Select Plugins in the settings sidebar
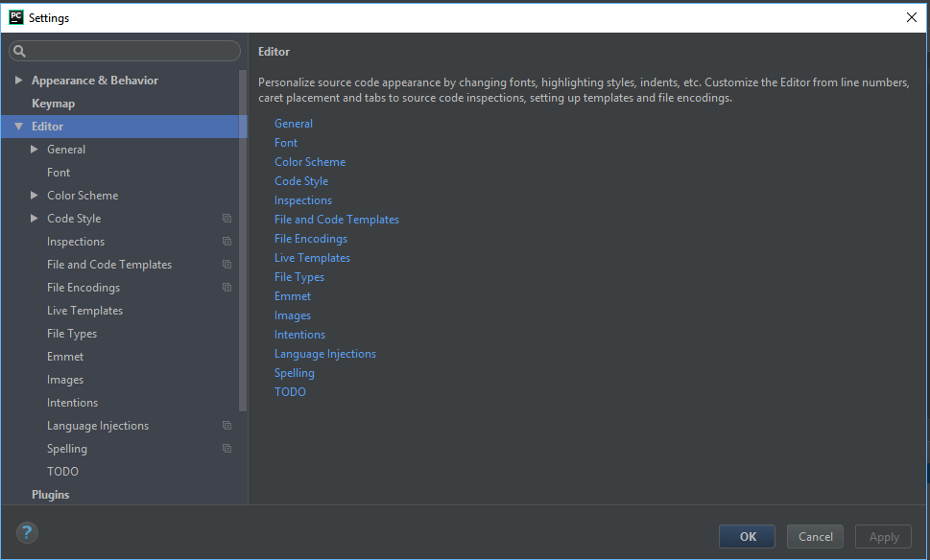This screenshot has width=930, height=560. (51, 494)
